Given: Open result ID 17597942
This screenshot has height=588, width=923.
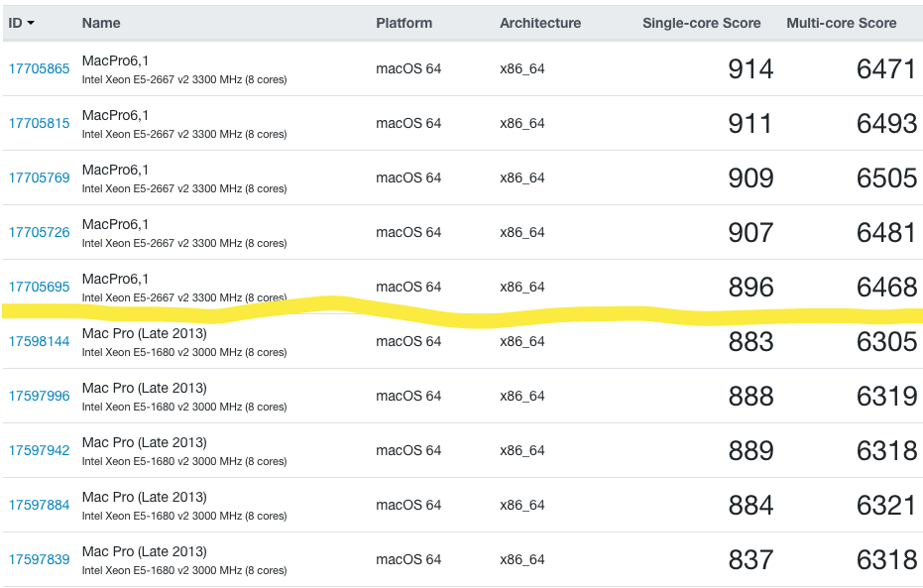Looking at the screenshot, I should coord(39,451).
